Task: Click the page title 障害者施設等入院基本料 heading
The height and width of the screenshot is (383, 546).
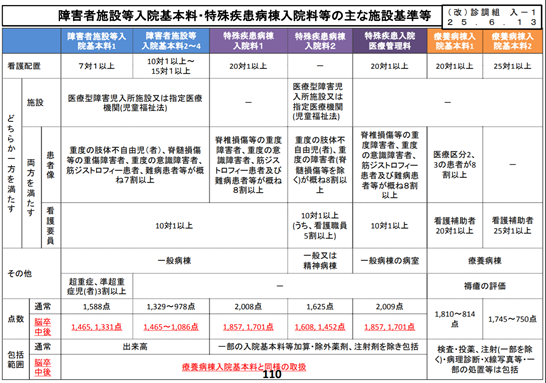Action: [x=245, y=16]
